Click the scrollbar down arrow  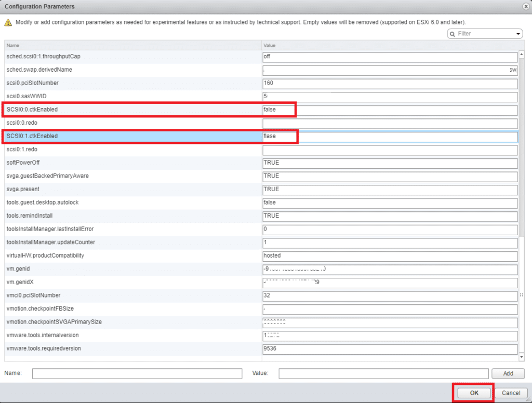pyautogui.click(x=522, y=357)
